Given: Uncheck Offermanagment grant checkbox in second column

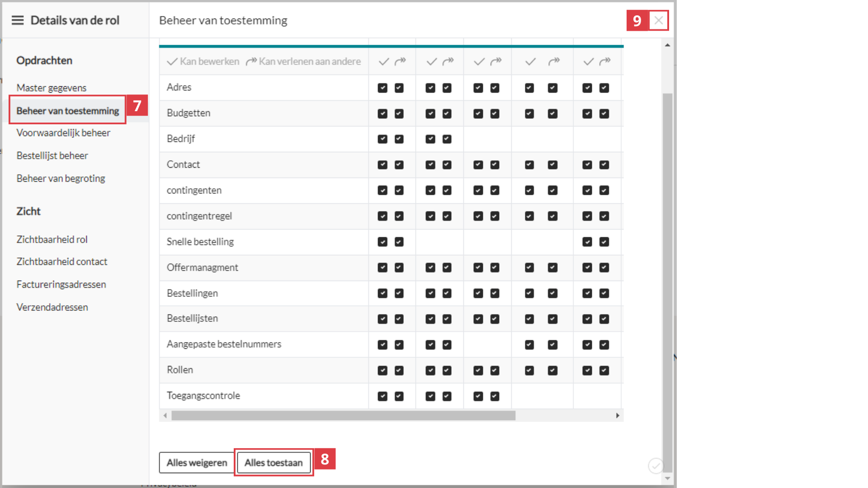Looking at the screenshot, I should [447, 267].
